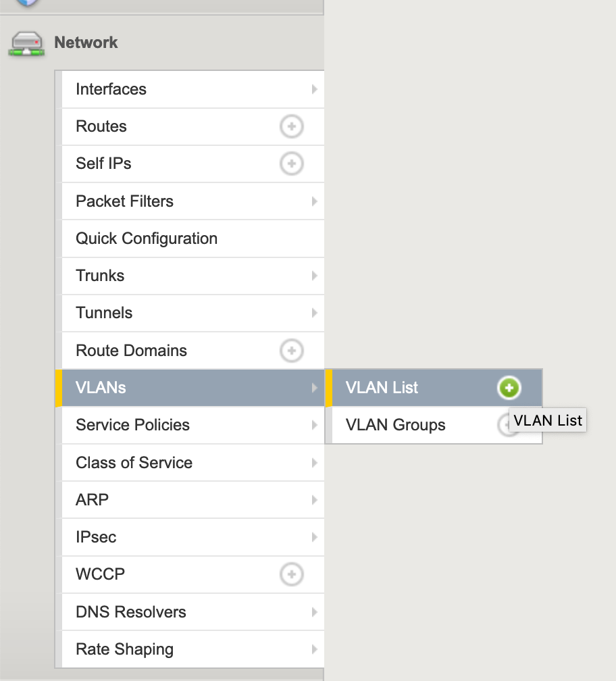Select the IPsec menu item
The image size is (616, 681).
192,537
